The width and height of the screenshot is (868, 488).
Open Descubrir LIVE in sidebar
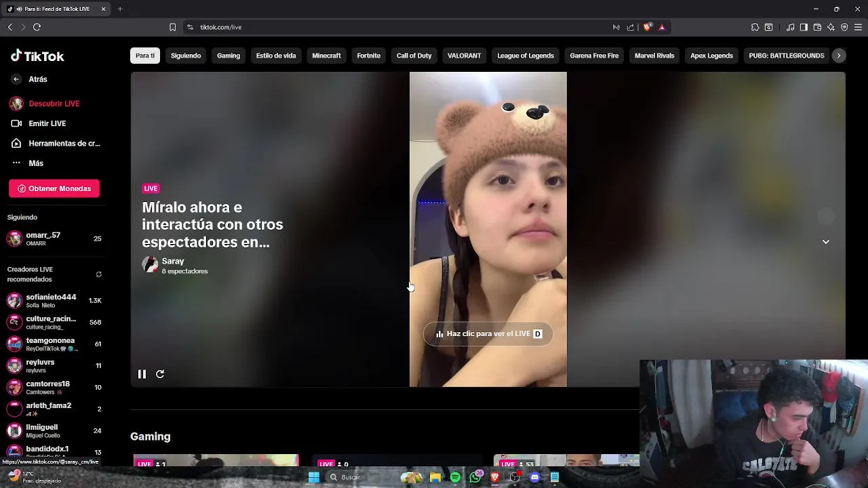[x=44, y=104]
